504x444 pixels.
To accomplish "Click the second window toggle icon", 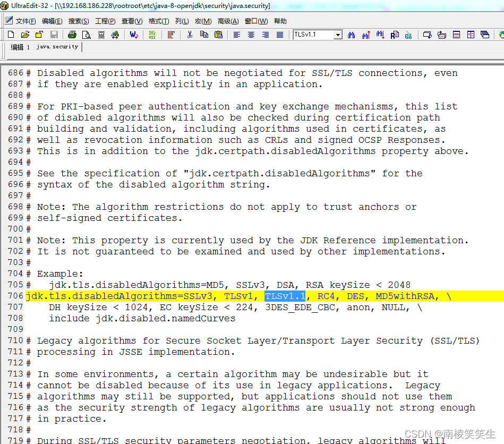I will (x=442, y=35).
